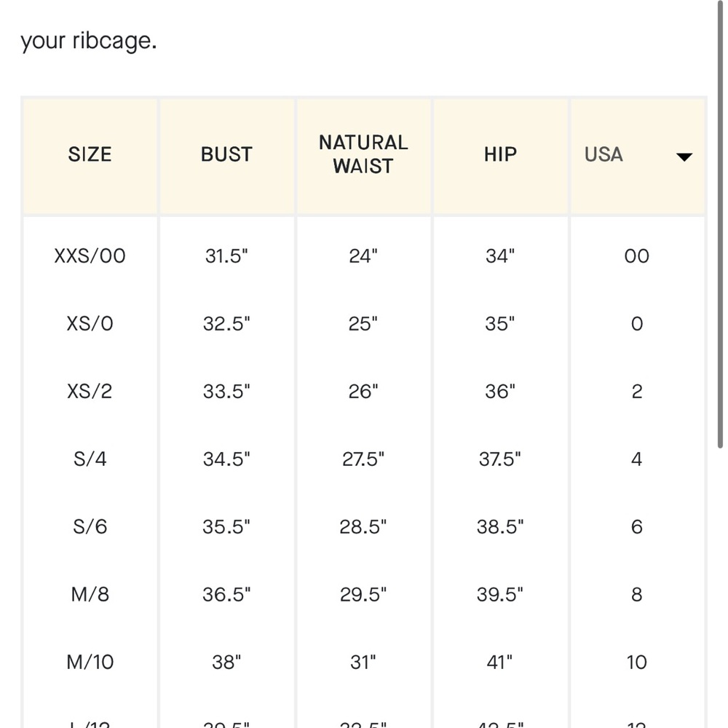The width and height of the screenshot is (728, 728).
Task: Click the XS/2 size cell
Action: [90, 392]
